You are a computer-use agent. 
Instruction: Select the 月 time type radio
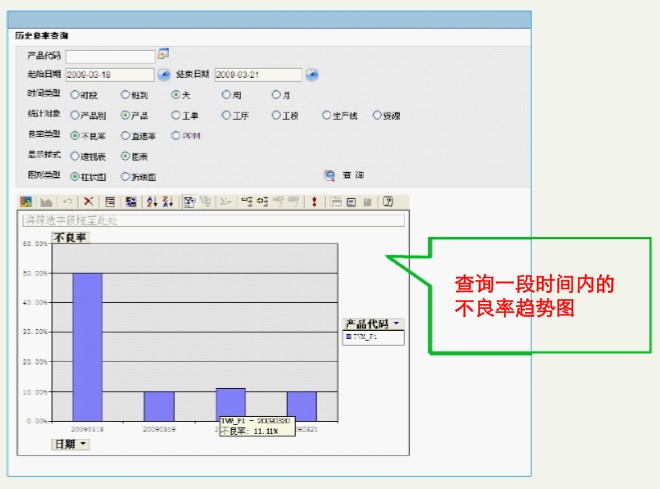tap(276, 95)
